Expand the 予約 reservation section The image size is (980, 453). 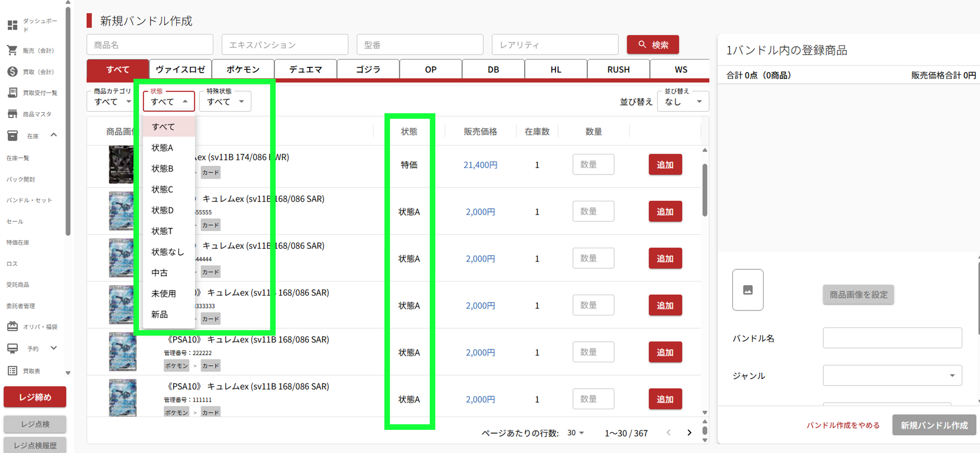click(x=54, y=348)
